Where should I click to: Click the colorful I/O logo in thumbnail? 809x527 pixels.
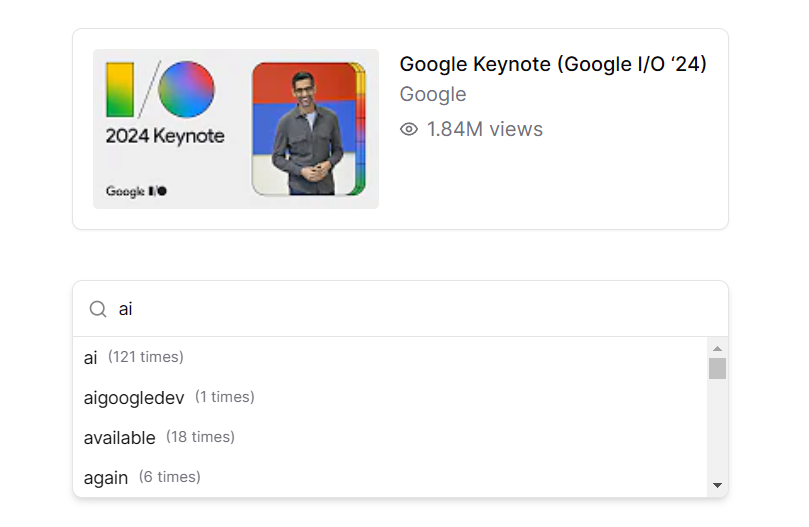161,90
